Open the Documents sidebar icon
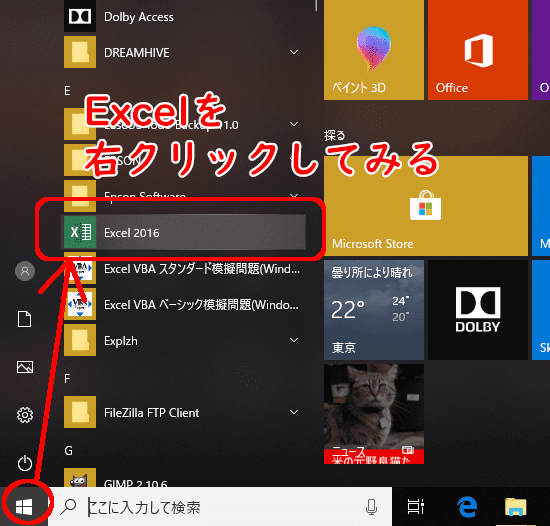This screenshot has width=550, height=526. [25, 319]
